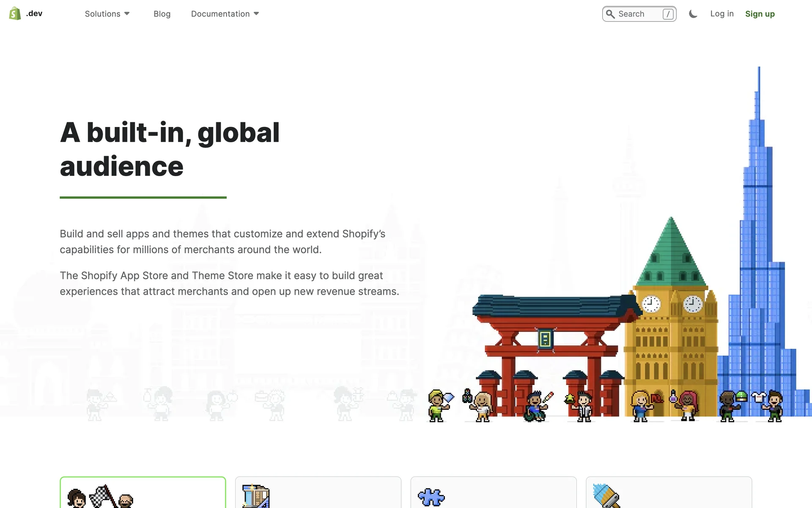Image resolution: width=812 pixels, height=508 pixels.
Task: Click the .dev home text
Action: (34, 14)
